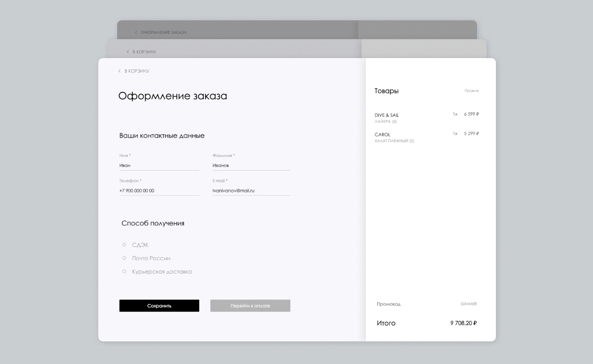Click the Сохранить button
Viewport: 593px width, 364px height.
tap(159, 306)
